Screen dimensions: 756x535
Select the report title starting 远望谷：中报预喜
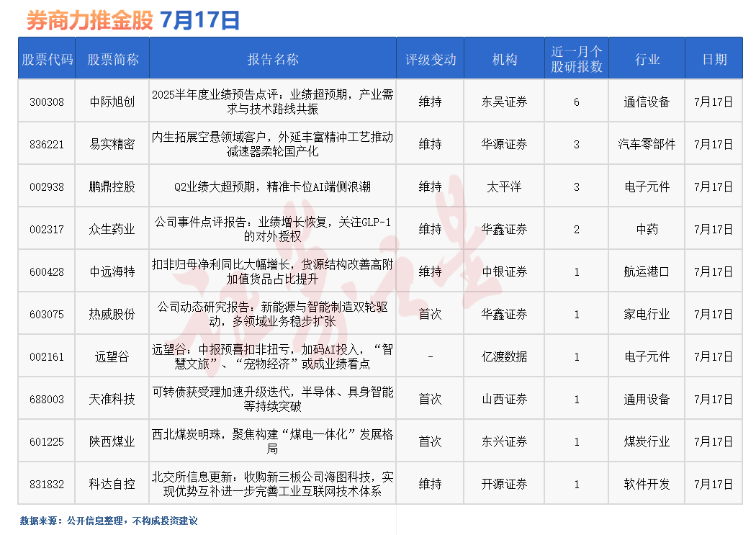pos(273,356)
